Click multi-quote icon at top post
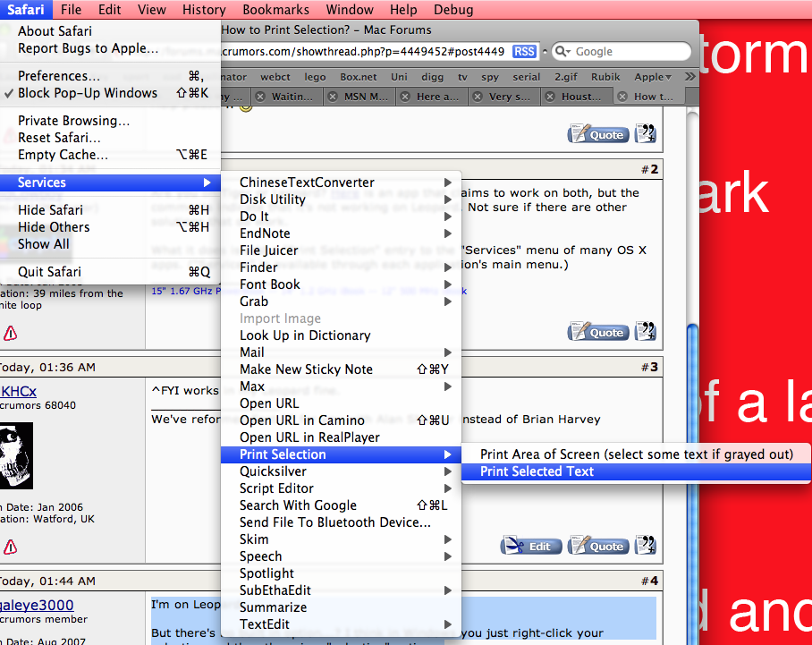Image resolution: width=812 pixels, height=645 pixels. pyautogui.click(x=646, y=133)
